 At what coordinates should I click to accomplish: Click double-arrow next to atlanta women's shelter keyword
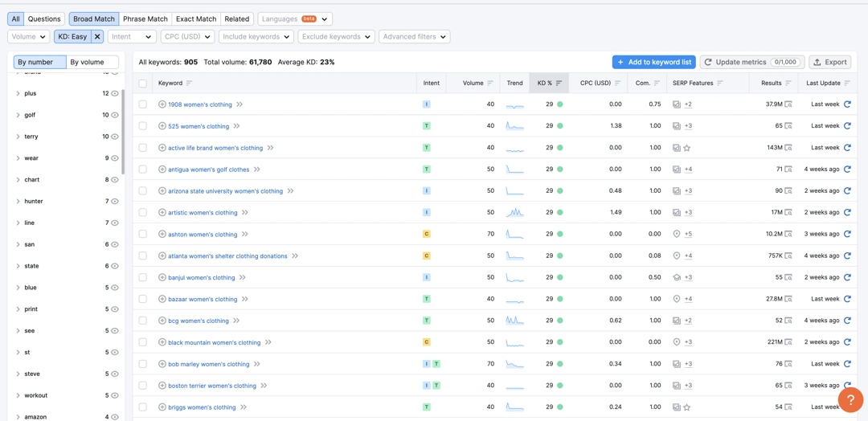click(x=295, y=255)
